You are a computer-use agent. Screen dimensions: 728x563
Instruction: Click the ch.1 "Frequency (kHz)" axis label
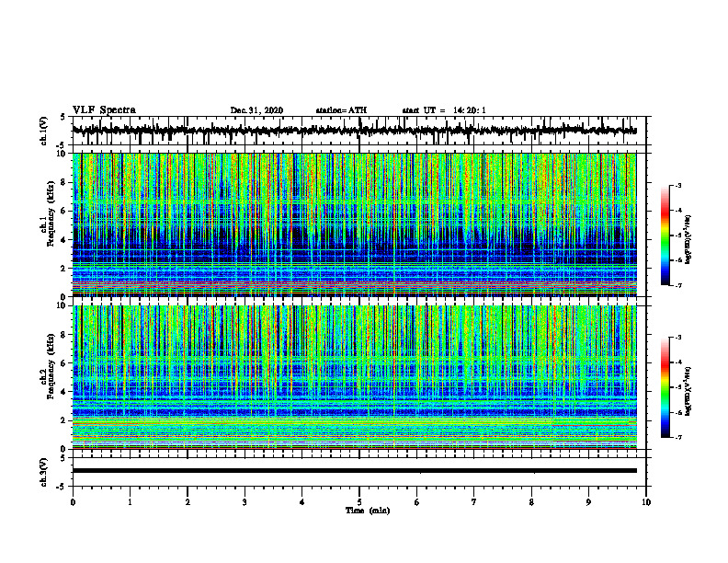point(51,213)
